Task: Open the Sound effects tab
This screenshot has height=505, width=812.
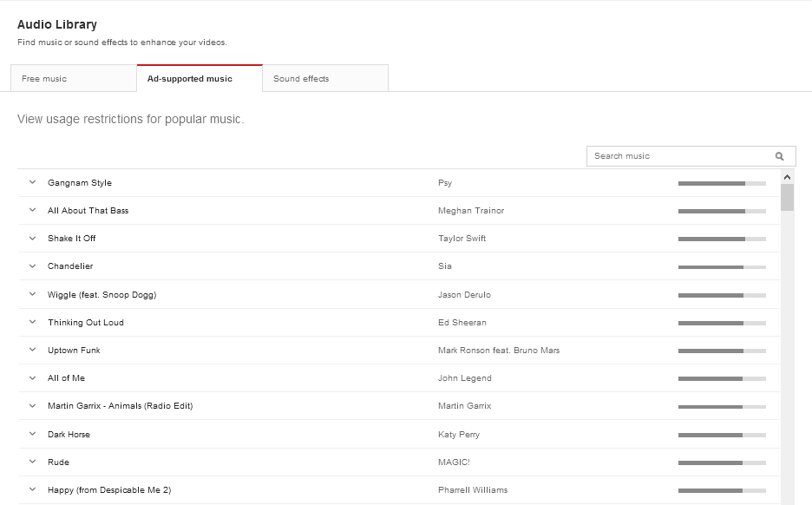Action: tap(325, 78)
